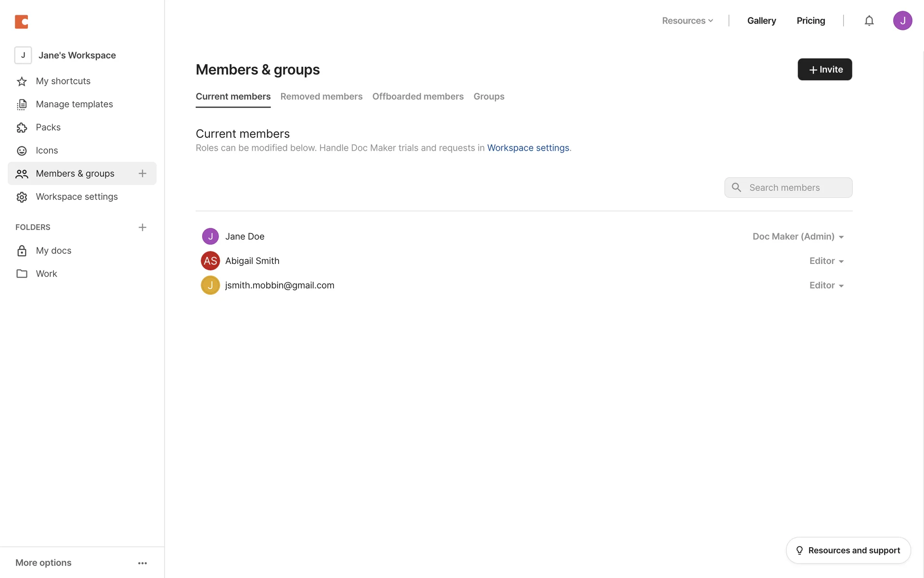Open the More options ellipsis menu
Viewport: 924px width, 578px height.
tap(142, 563)
